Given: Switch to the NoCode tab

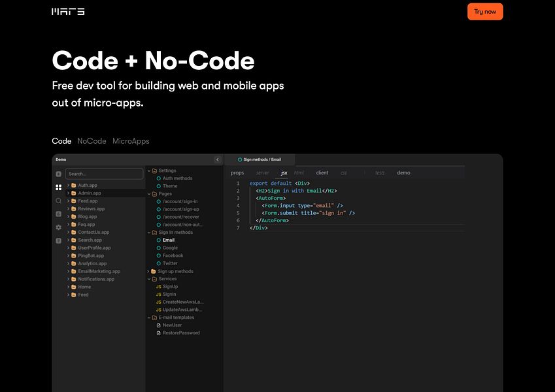Looking at the screenshot, I should point(92,141).
